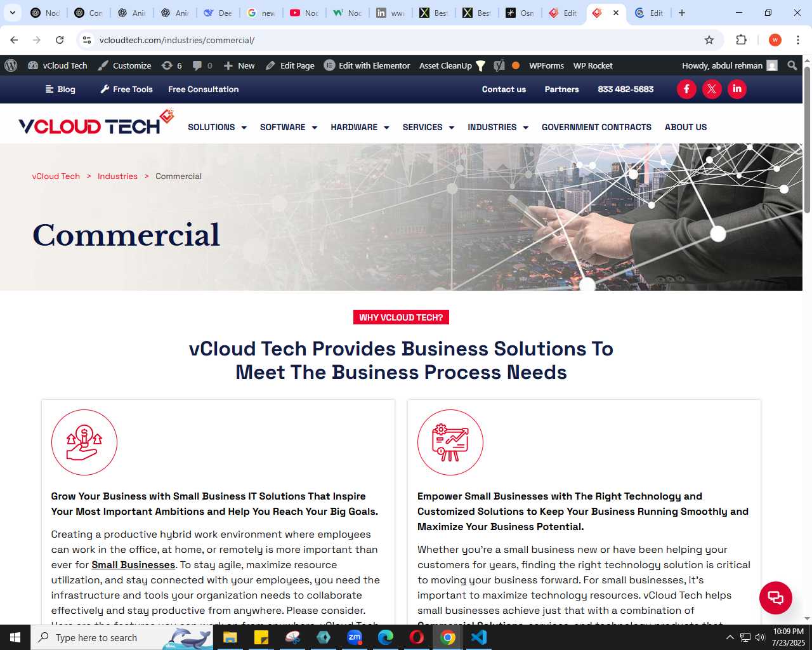812x650 pixels.
Task: Open the browser Extensions puzzle icon
Action: tap(741, 40)
